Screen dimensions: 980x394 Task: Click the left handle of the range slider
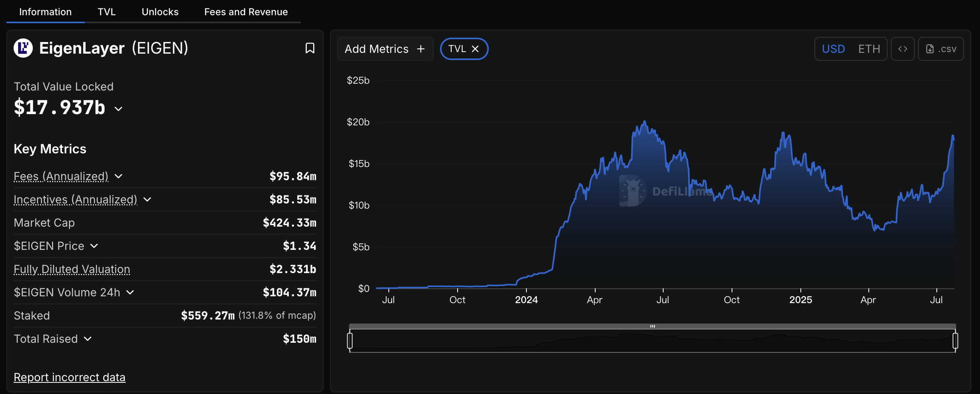pos(350,341)
